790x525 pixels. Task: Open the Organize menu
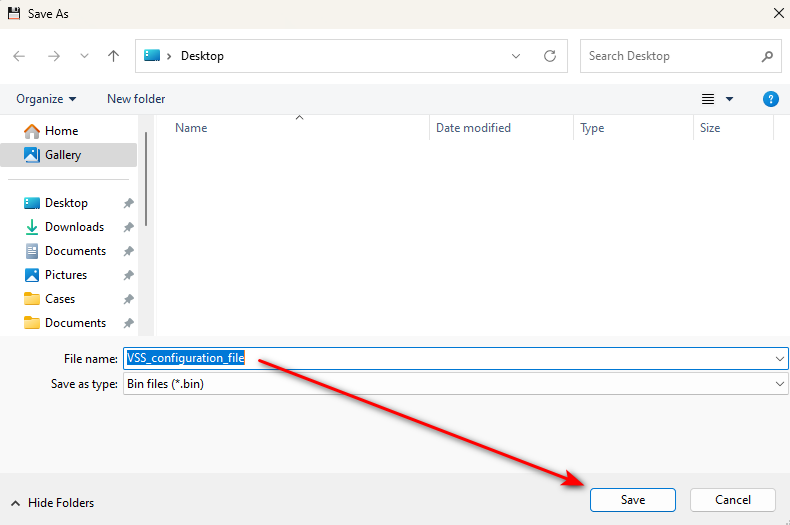(x=46, y=99)
